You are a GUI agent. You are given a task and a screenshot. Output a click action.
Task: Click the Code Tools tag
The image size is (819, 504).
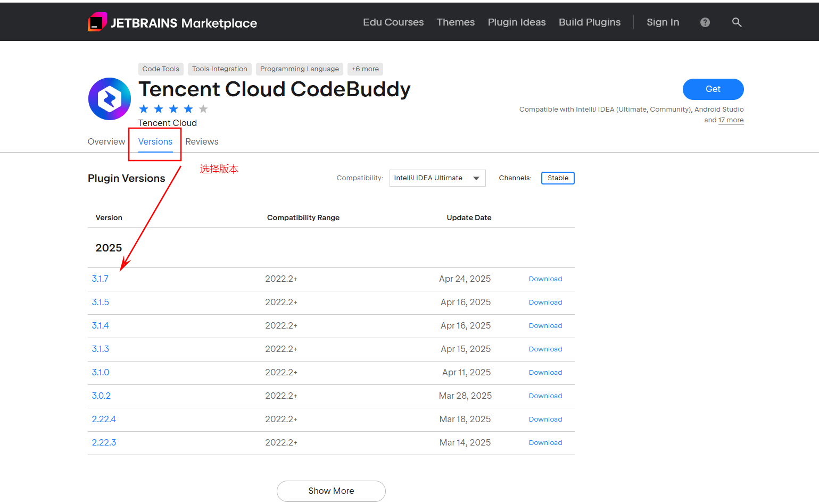161,69
